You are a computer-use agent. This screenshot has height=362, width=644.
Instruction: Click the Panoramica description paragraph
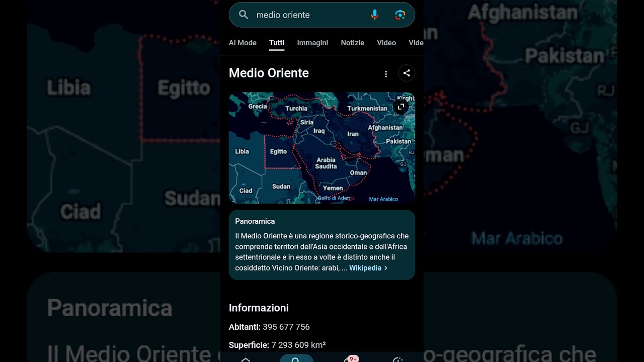(x=322, y=252)
